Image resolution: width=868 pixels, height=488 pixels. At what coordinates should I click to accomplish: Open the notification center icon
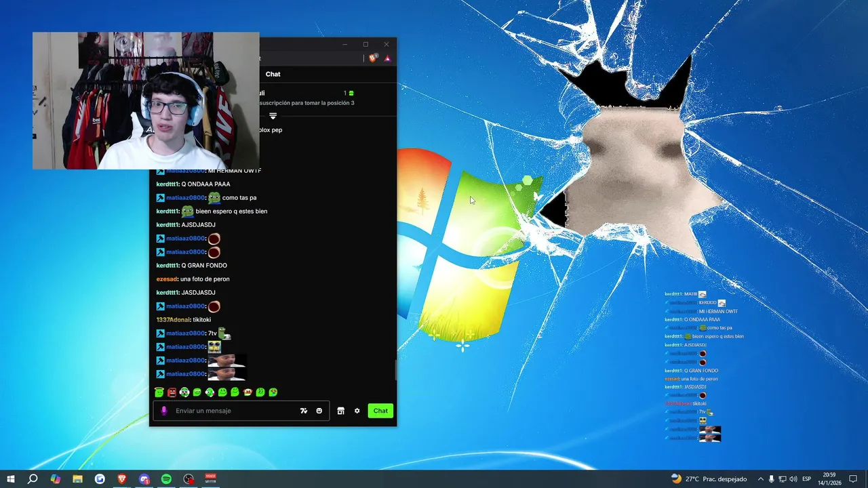tap(853, 479)
